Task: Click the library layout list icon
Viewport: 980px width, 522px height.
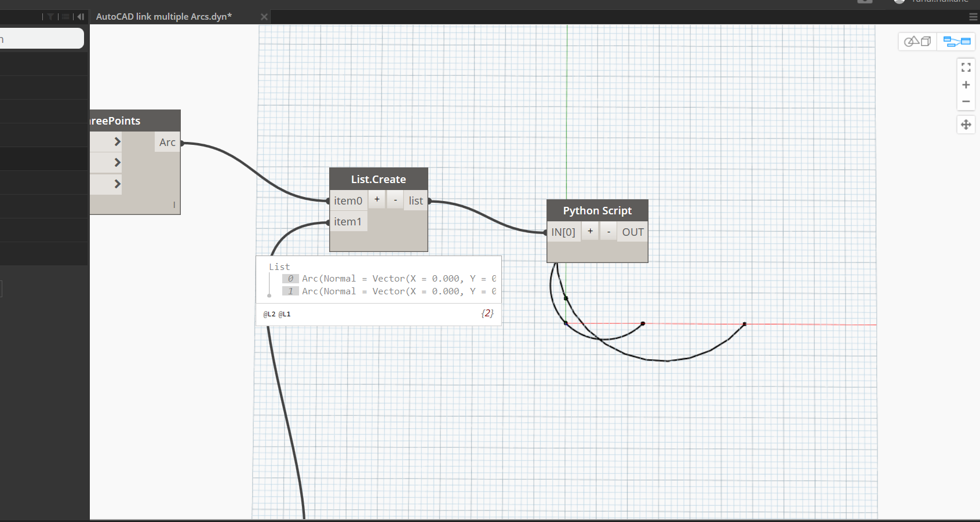Action: pos(65,16)
